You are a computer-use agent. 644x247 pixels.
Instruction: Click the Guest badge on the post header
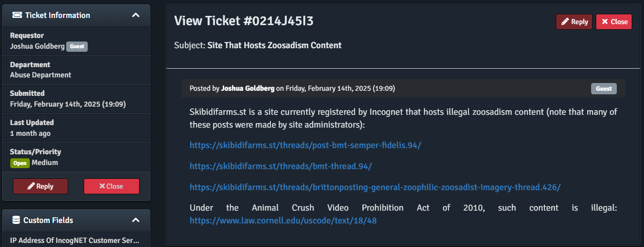604,89
